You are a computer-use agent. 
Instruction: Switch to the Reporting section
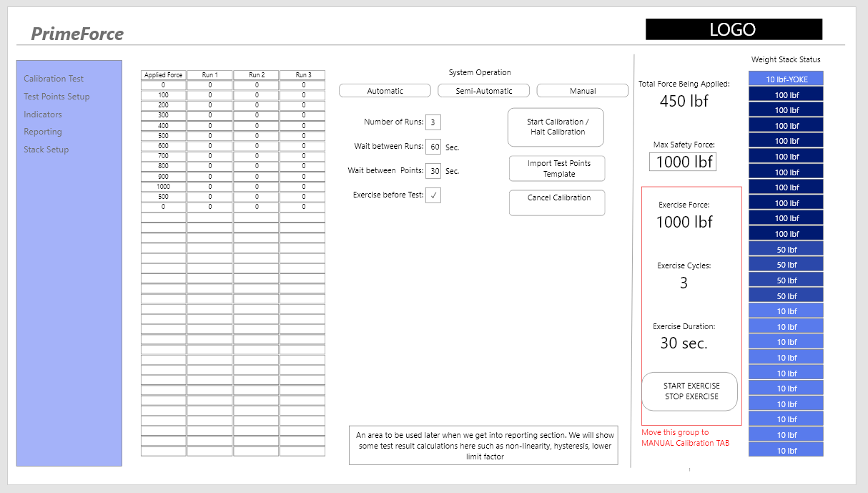[x=43, y=132]
